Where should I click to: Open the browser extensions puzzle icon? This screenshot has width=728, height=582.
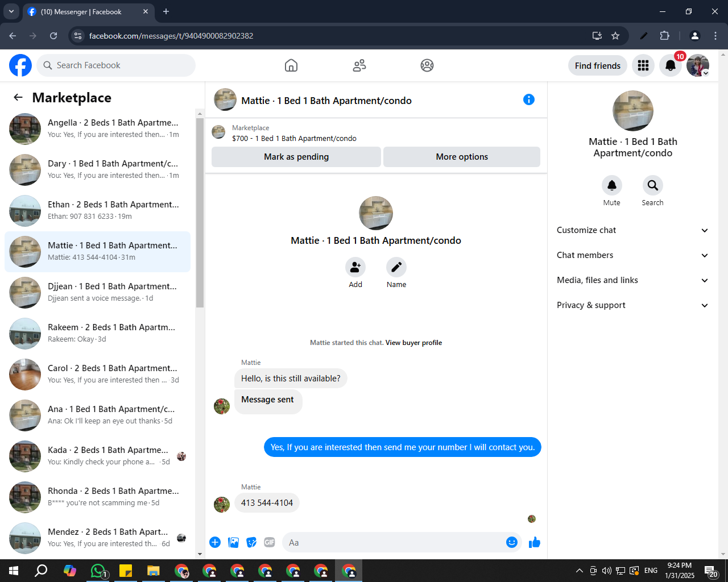click(x=664, y=36)
